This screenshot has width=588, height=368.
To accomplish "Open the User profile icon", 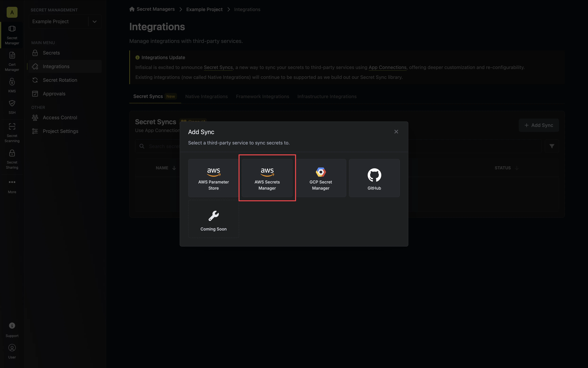I will (x=12, y=348).
